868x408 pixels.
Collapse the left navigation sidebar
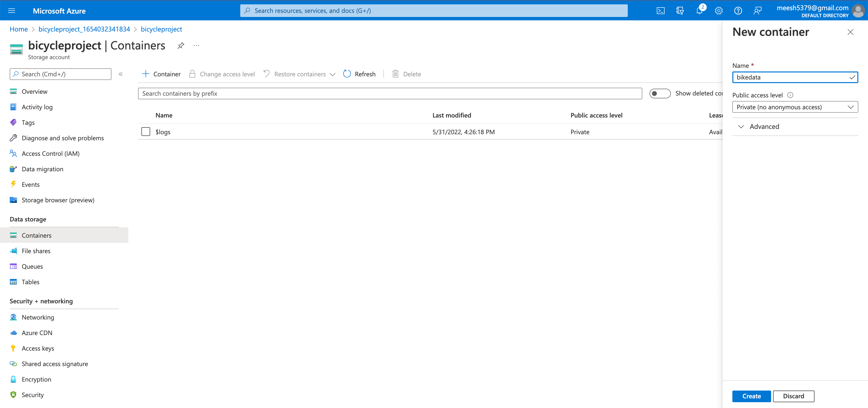(121, 74)
